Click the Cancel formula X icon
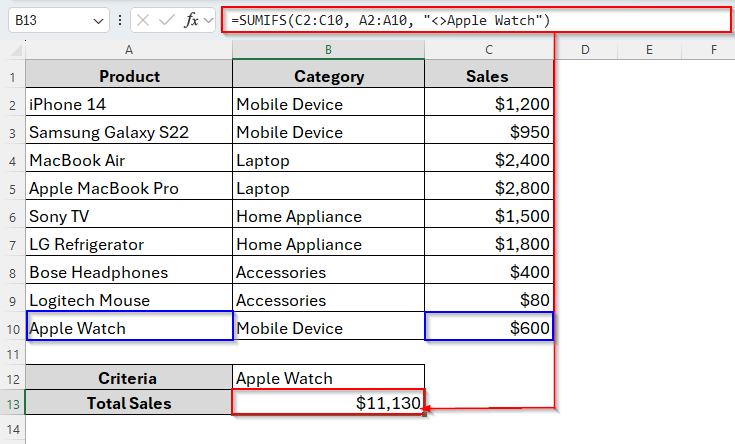This screenshot has height=444, width=735. coord(145,21)
